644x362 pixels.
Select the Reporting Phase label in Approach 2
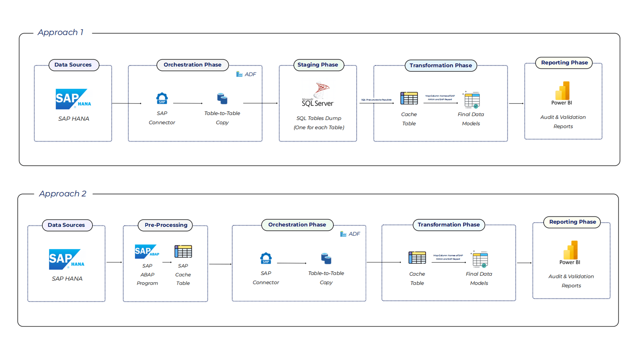[572, 222]
